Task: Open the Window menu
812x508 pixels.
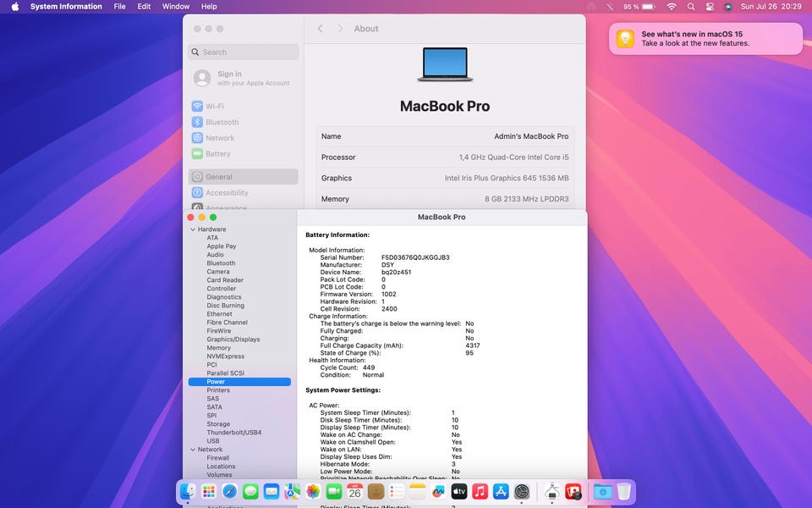Action: [x=176, y=7]
